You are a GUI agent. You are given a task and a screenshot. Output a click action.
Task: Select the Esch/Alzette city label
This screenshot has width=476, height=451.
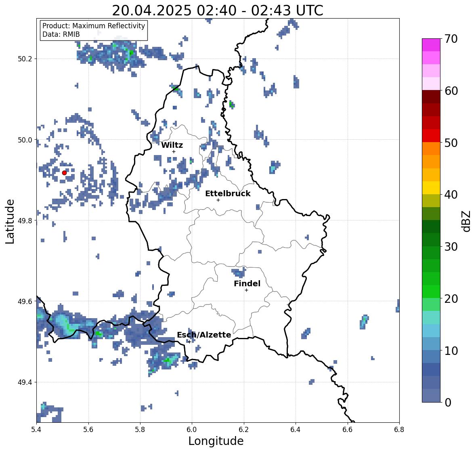click(x=204, y=335)
